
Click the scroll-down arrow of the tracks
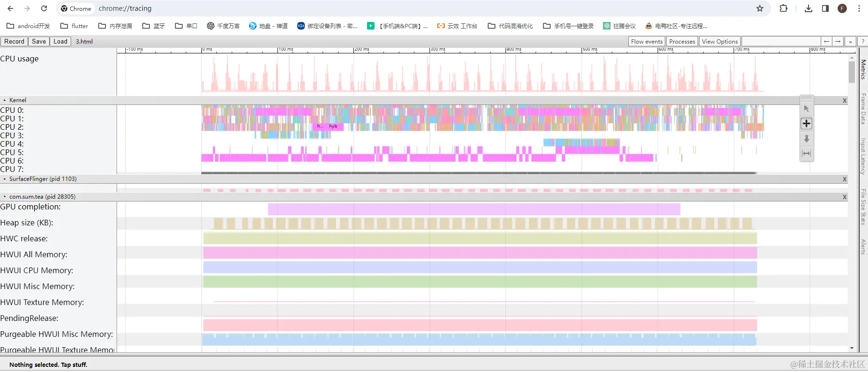852,348
